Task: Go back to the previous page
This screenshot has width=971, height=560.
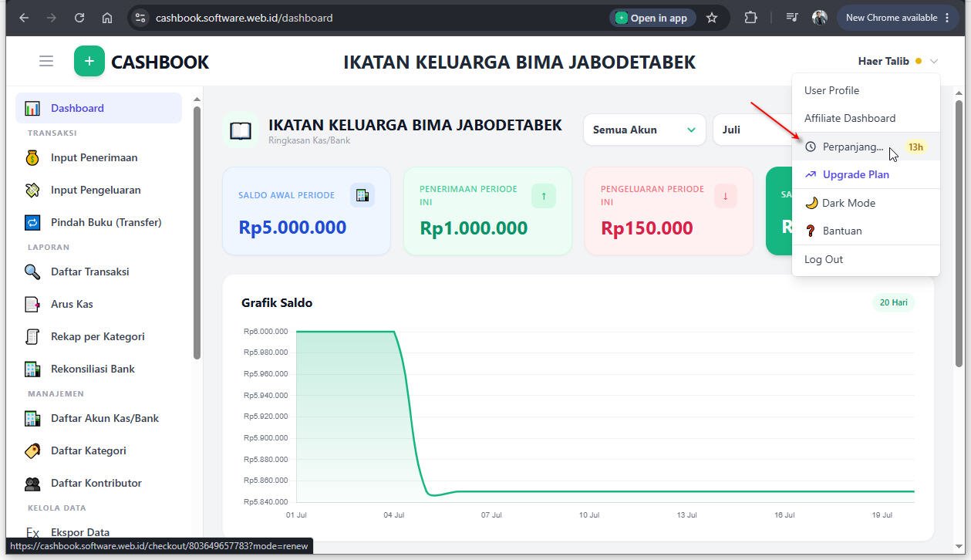Action: click(24, 18)
